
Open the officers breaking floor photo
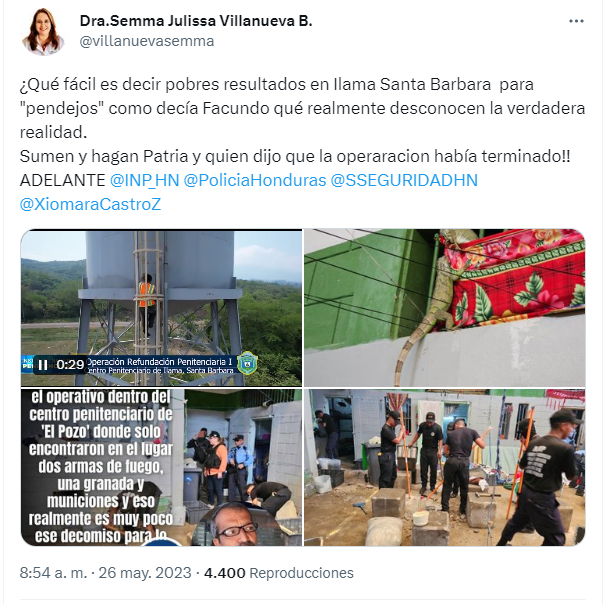(x=444, y=468)
